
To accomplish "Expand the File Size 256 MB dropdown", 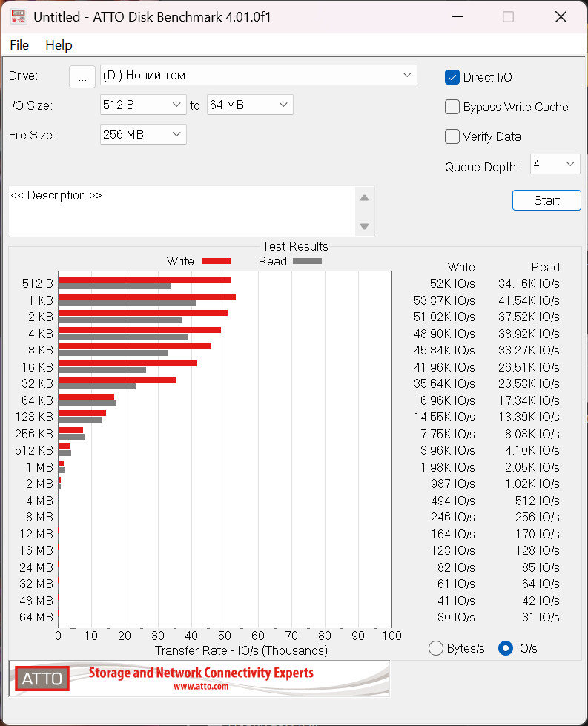I will point(143,134).
